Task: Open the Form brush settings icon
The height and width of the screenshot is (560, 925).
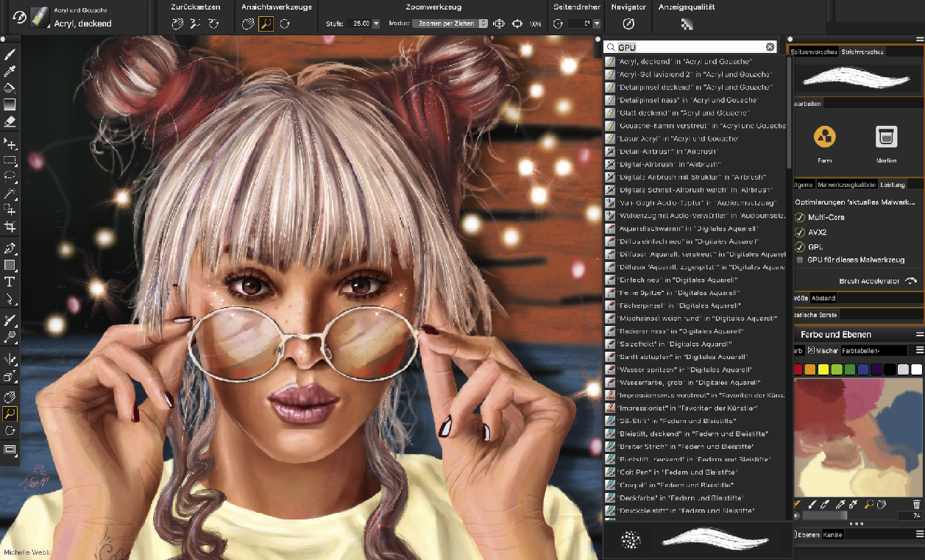Action: 824,137
